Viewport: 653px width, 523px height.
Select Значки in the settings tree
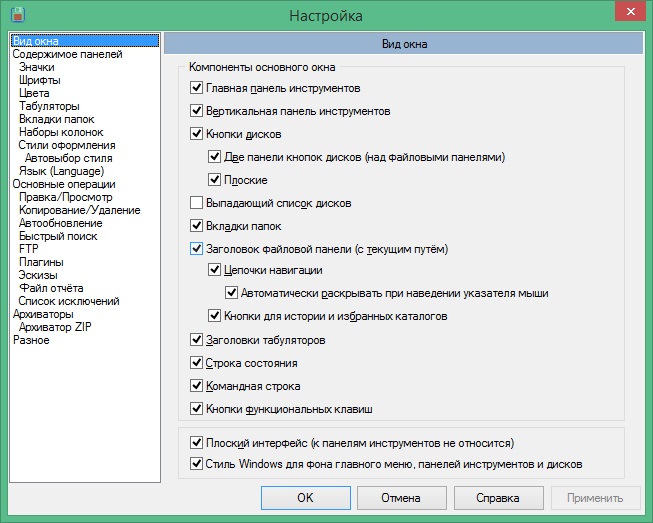[37, 67]
